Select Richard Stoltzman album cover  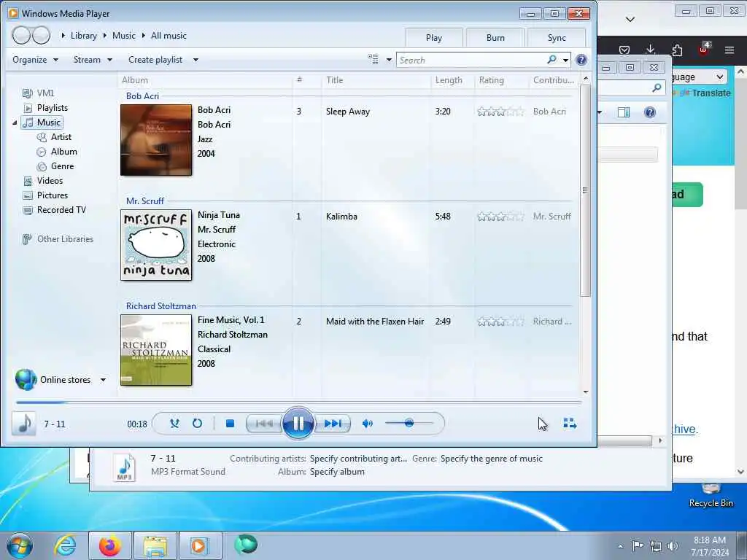pyautogui.click(x=156, y=350)
